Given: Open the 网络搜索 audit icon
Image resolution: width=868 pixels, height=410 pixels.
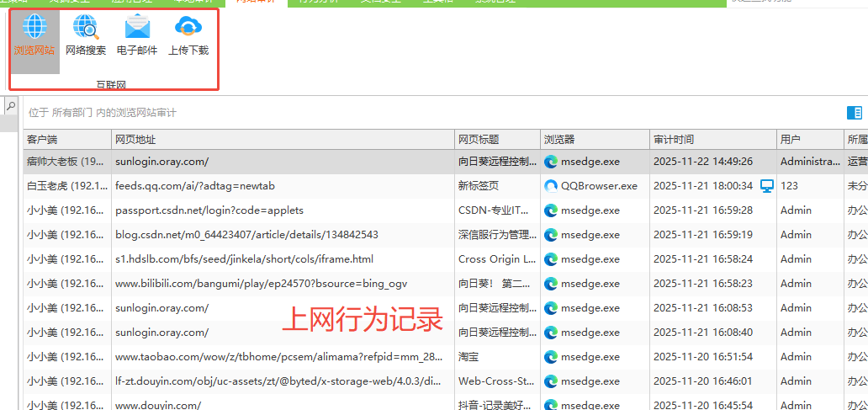Looking at the screenshot, I should [x=86, y=29].
